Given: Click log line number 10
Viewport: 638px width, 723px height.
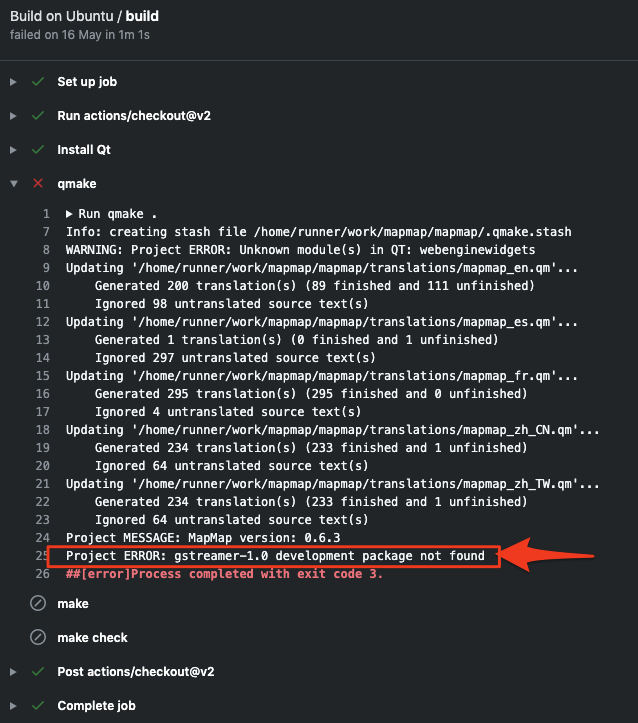Looking at the screenshot, I should click(x=43, y=286).
